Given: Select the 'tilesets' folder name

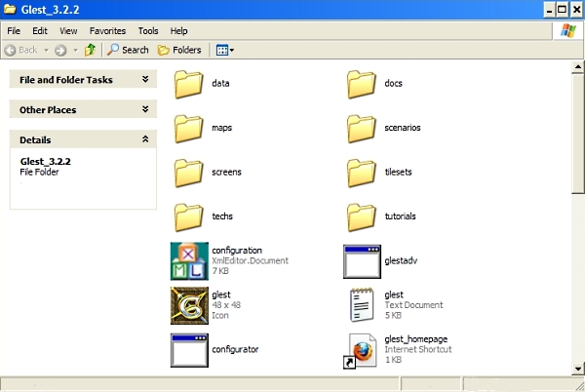Looking at the screenshot, I should (398, 172).
